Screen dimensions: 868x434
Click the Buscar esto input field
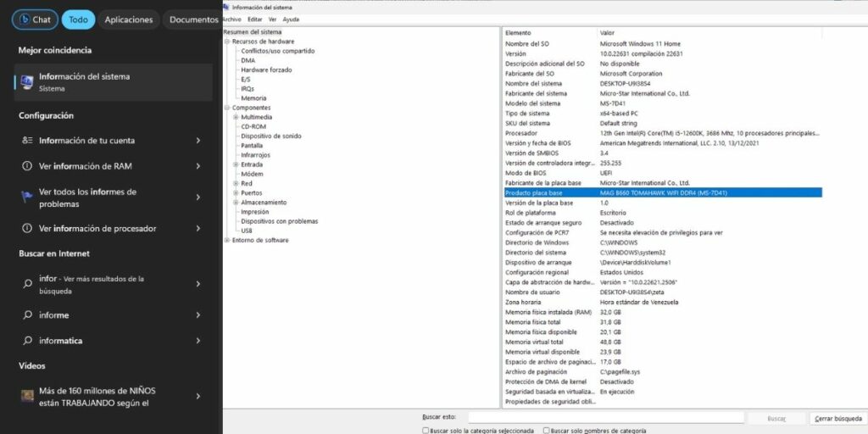pyautogui.click(x=605, y=418)
